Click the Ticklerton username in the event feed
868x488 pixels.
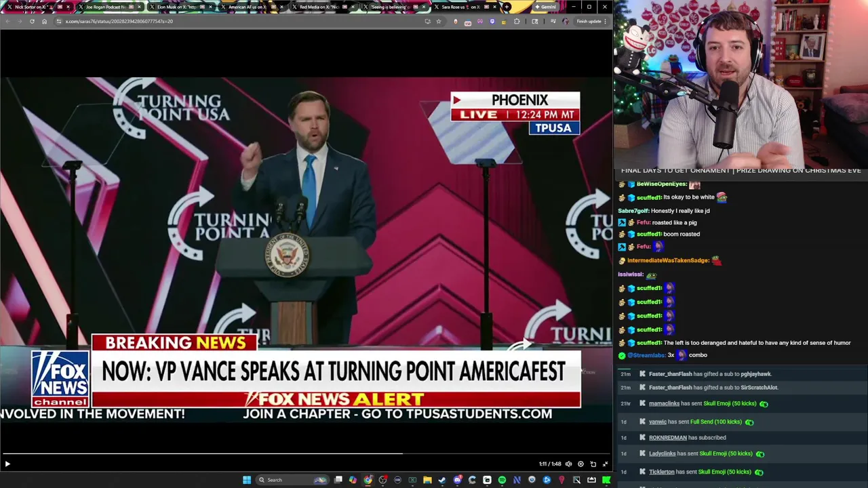tap(661, 472)
